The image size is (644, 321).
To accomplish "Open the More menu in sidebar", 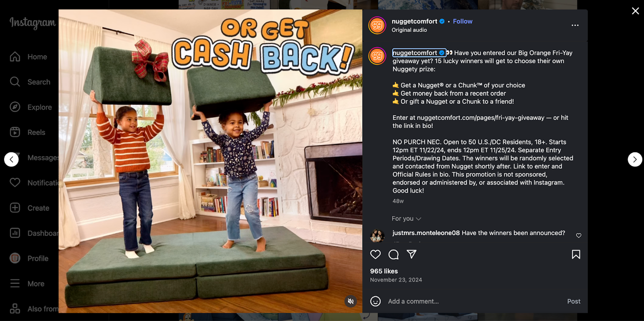I will pyautogui.click(x=28, y=283).
